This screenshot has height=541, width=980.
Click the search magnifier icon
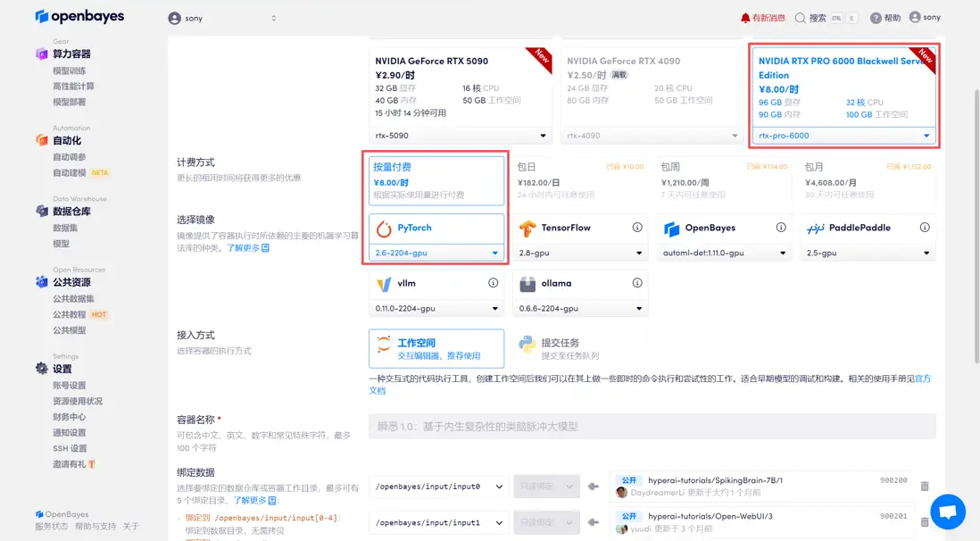pyautogui.click(x=800, y=18)
